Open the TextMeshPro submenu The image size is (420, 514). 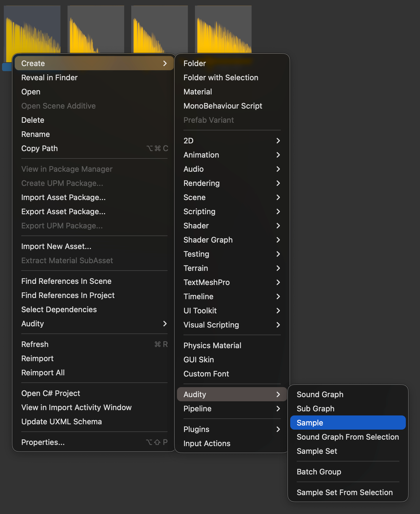click(232, 282)
